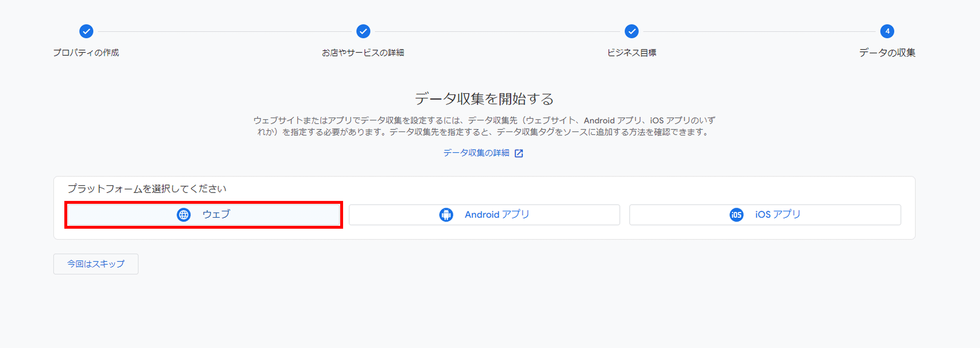This screenshot has height=348, width=980.
Task: Select the ウェブ platform button
Action: pyautogui.click(x=203, y=215)
